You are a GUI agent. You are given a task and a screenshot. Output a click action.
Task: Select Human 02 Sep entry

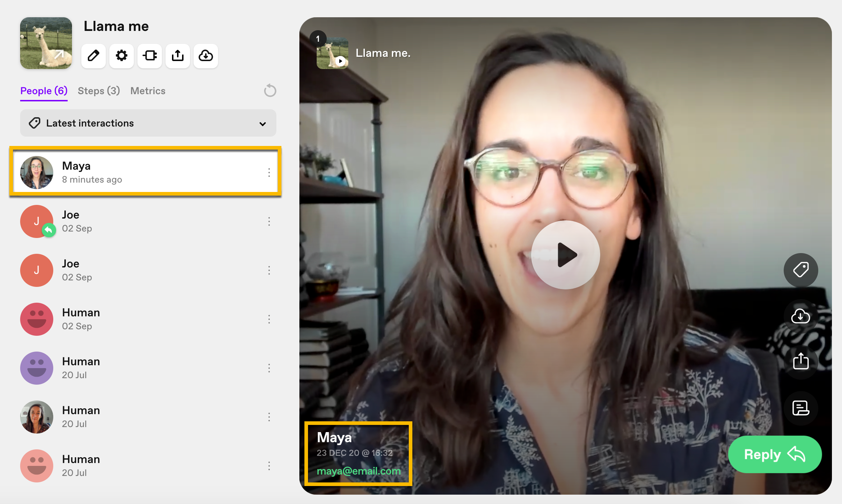(145, 319)
